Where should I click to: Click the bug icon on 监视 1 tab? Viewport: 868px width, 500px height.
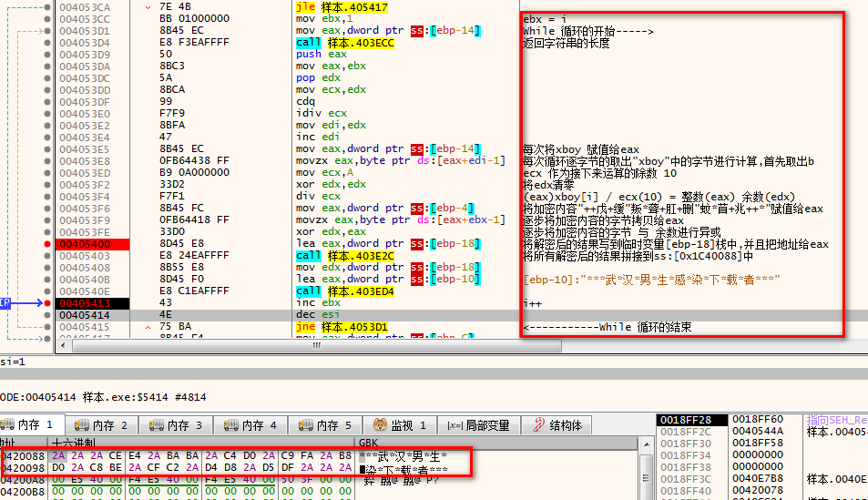(381, 424)
